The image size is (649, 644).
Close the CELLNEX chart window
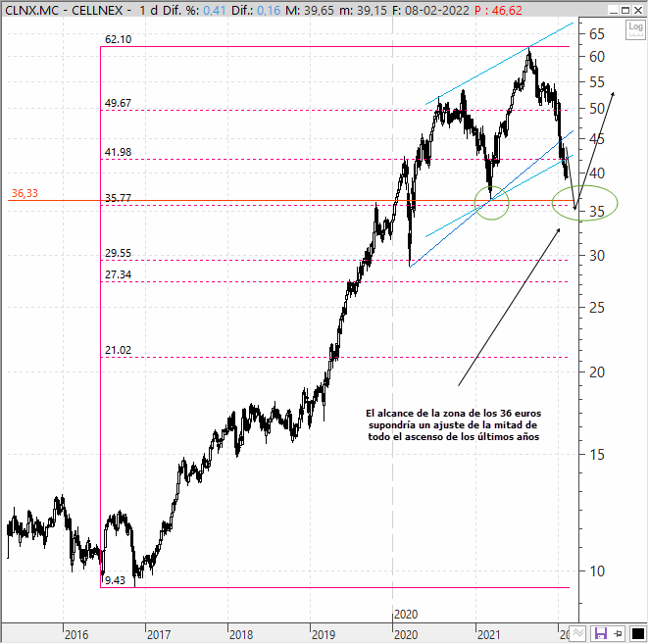coord(638,10)
